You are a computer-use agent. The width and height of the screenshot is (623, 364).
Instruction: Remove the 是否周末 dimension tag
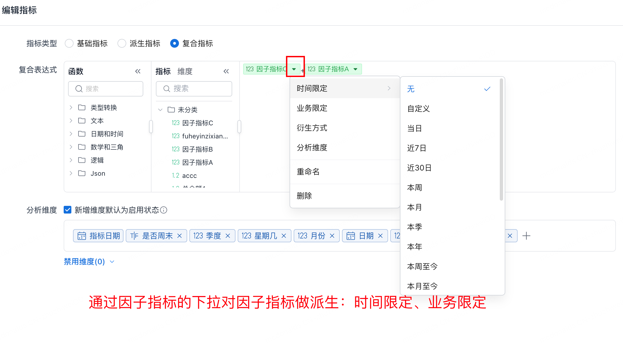tap(180, 236)
